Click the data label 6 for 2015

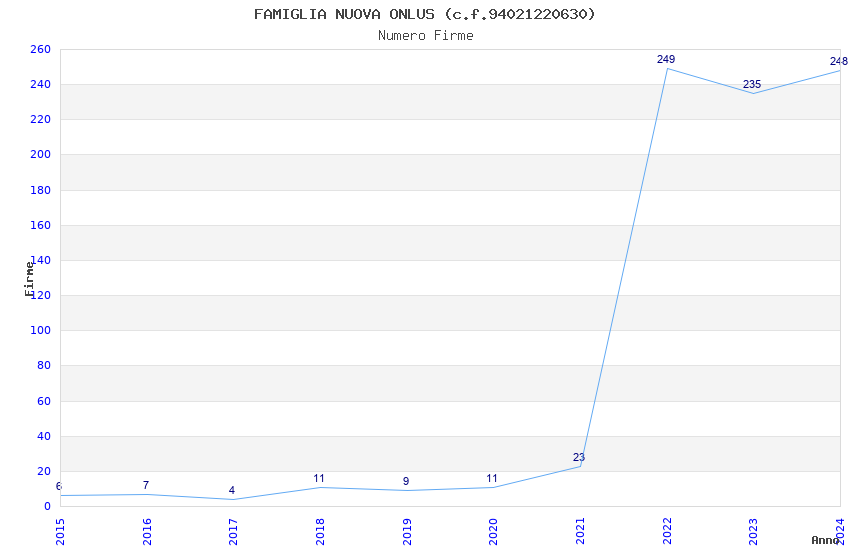(x=59, y=486)
